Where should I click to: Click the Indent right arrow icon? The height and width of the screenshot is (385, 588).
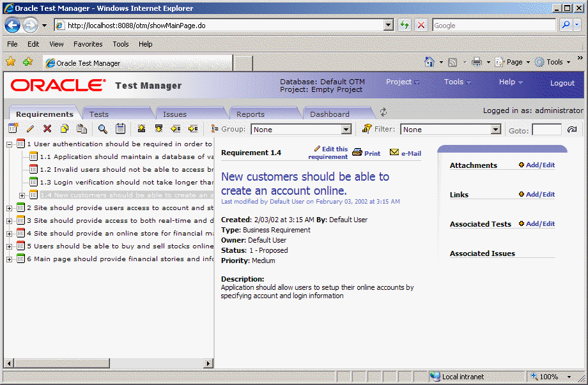(x=193, y=128)
